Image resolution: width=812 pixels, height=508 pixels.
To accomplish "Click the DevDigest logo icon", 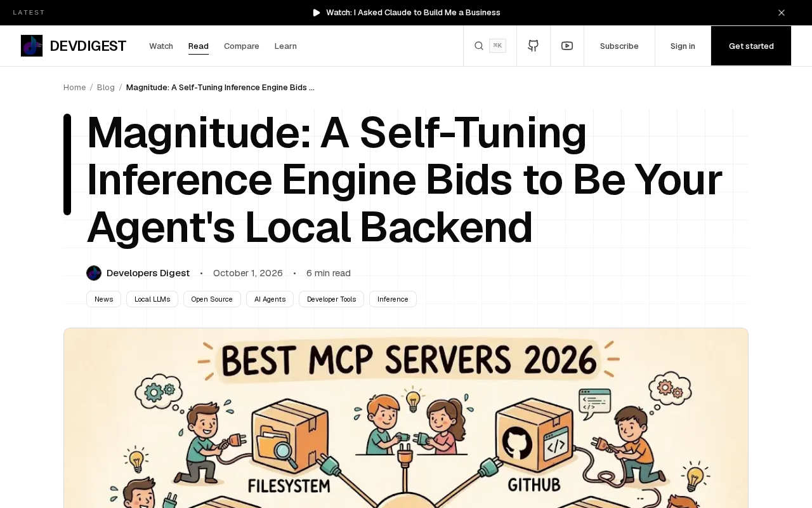I will point(32,46).
